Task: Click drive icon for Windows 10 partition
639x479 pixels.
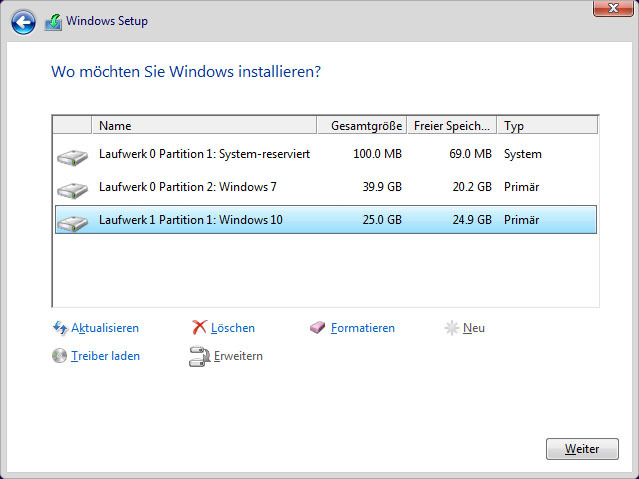Action: 73,223
